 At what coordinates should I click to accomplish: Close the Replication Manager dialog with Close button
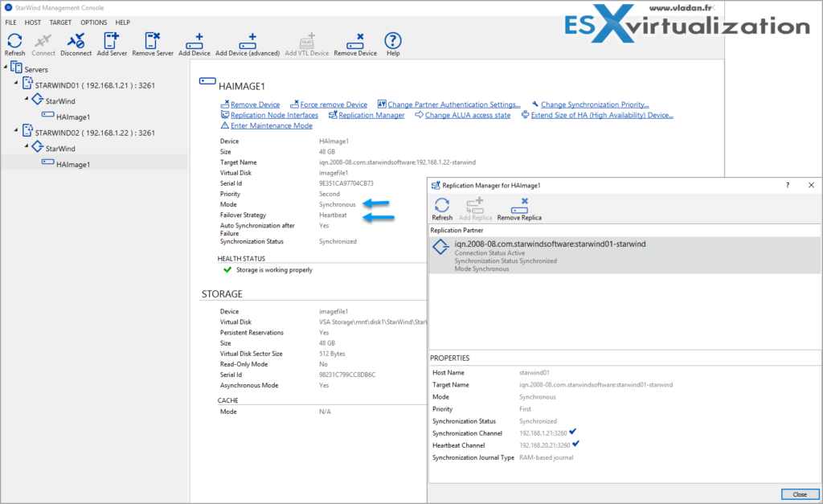coord(800,494)
